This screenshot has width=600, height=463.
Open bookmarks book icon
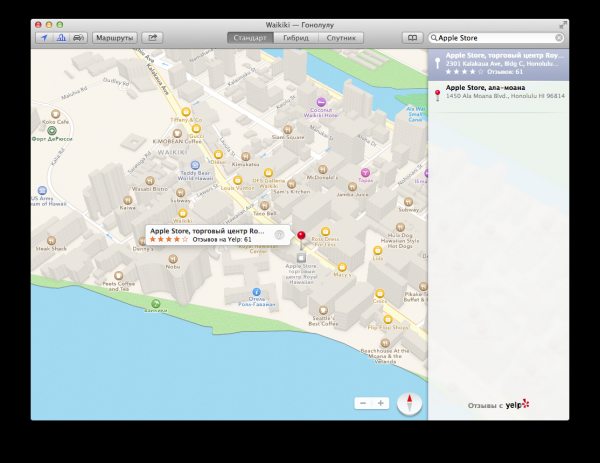[412, 38]
